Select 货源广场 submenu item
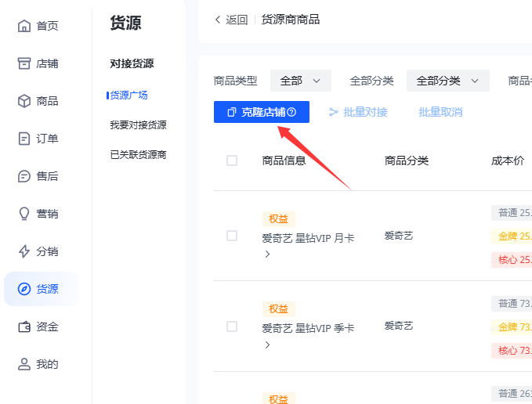Viewport: 532px width, 404px height. [x=128, y=96]
